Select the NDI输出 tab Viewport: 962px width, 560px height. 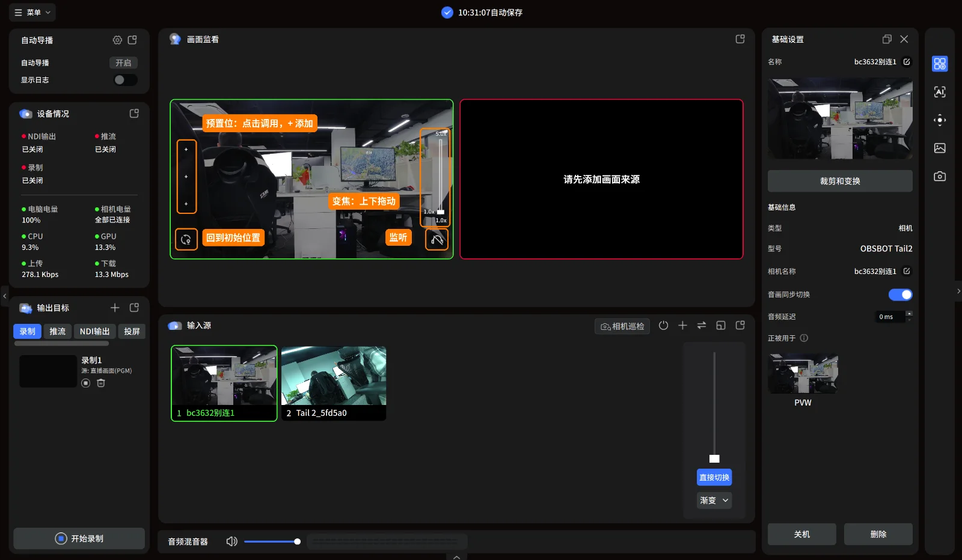point(95,332)
